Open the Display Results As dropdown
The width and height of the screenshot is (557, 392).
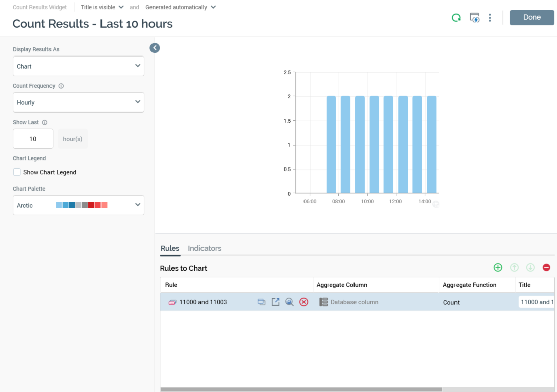78,66
